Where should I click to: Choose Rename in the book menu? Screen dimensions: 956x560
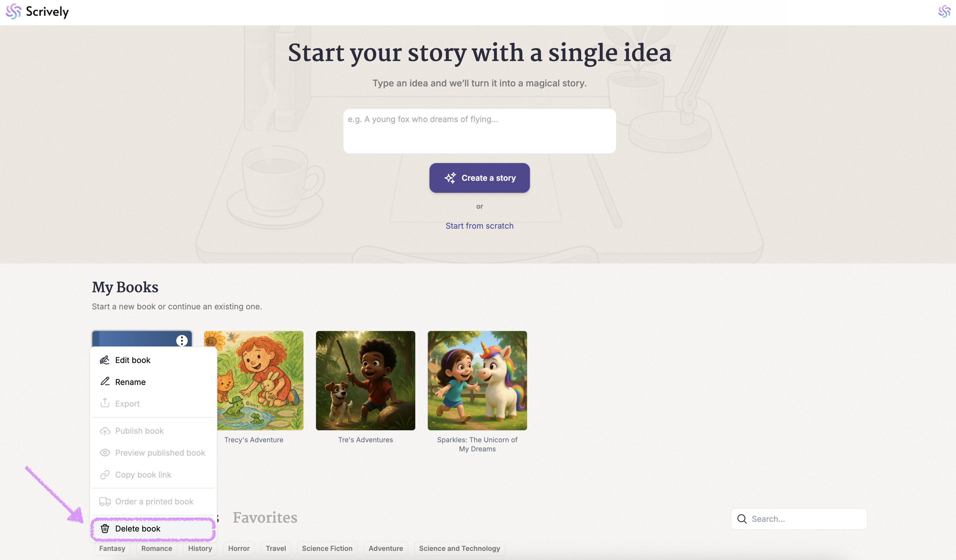(130, 382)
